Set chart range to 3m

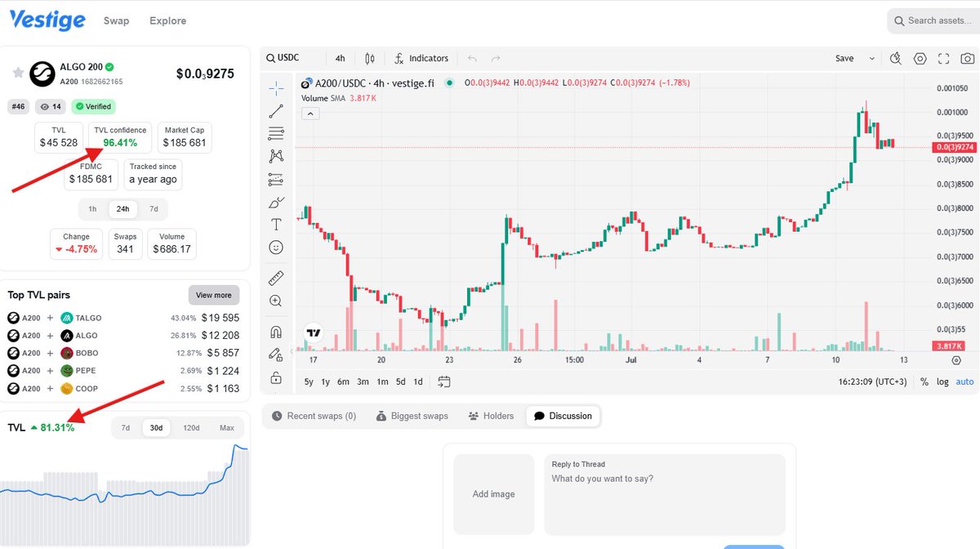(363, 382)
